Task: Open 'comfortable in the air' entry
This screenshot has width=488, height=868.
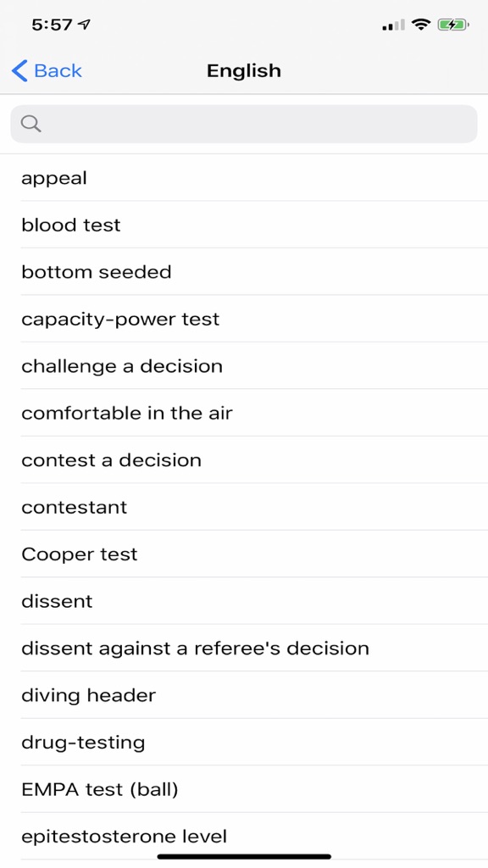Action: (244, 413)
